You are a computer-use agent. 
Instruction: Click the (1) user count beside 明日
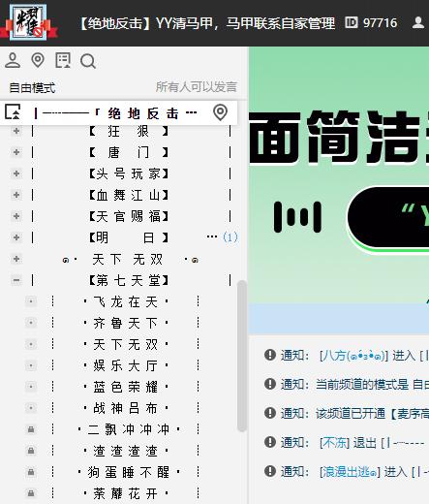(x=230, y=237)
